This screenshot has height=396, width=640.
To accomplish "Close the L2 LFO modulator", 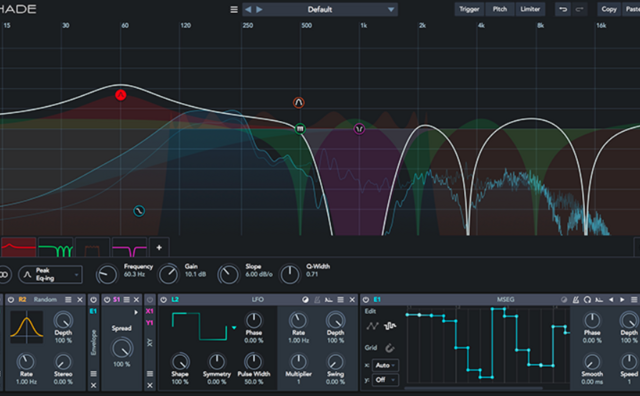I will (352, 300).
